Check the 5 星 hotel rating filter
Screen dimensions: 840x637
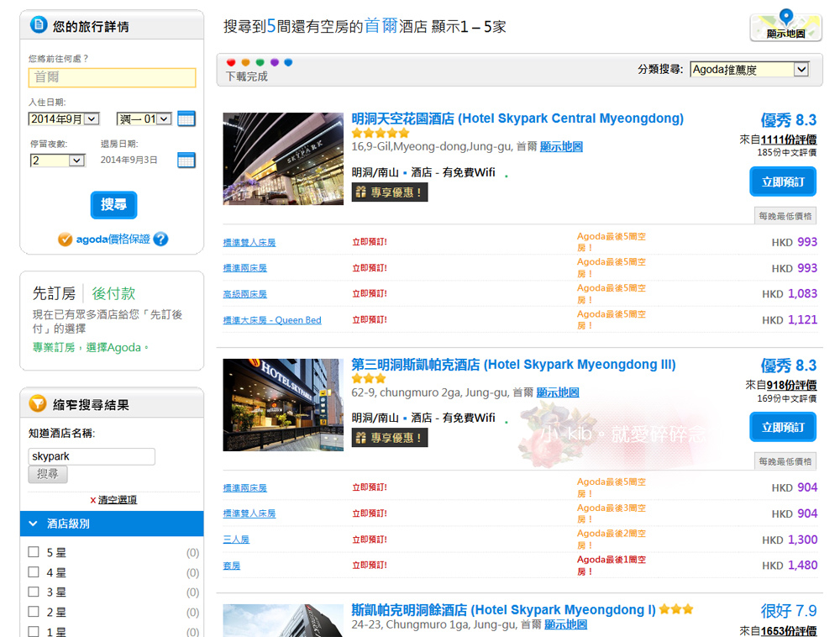(x=34, y=552)
